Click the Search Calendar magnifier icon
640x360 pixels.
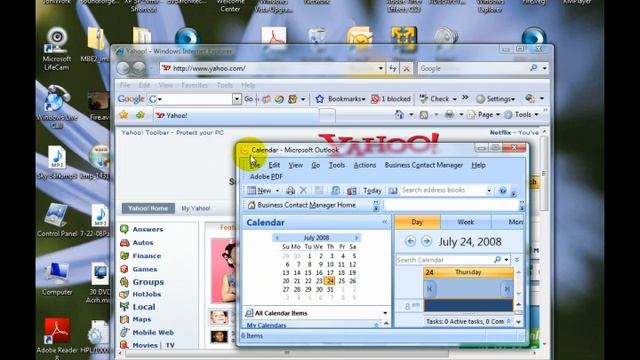[x=497, y=260]
